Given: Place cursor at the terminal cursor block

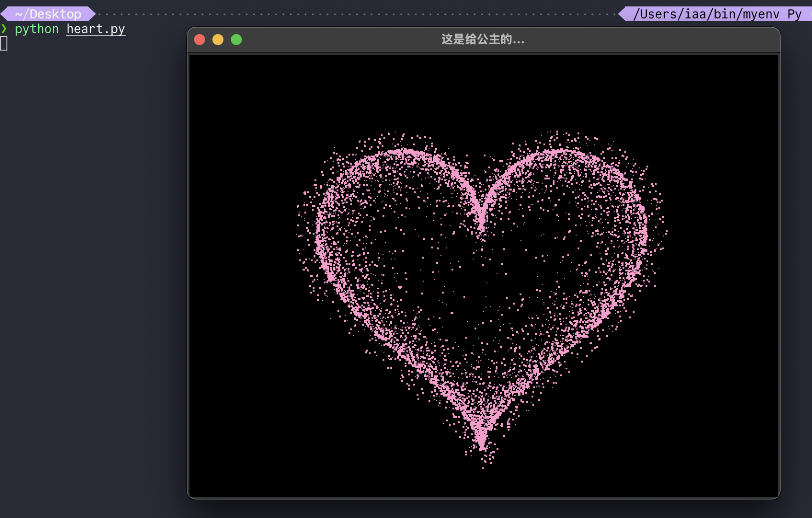Looking at the screenshot, I should [4, 44].
